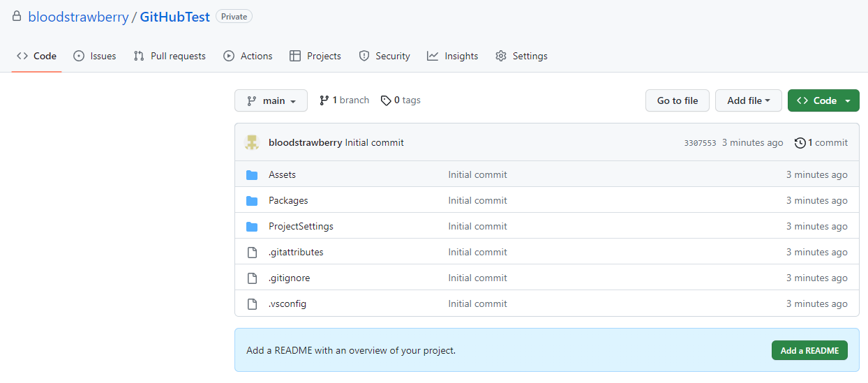
Task: Switch to the Security tab
Action: coord(384,56)
